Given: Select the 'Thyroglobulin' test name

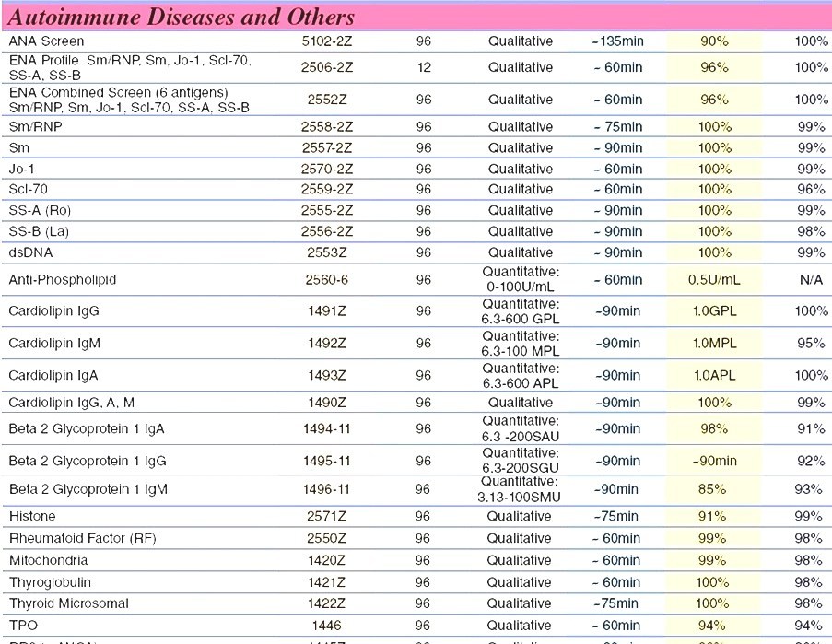Looking at the screenshot, I should point(50,582).
